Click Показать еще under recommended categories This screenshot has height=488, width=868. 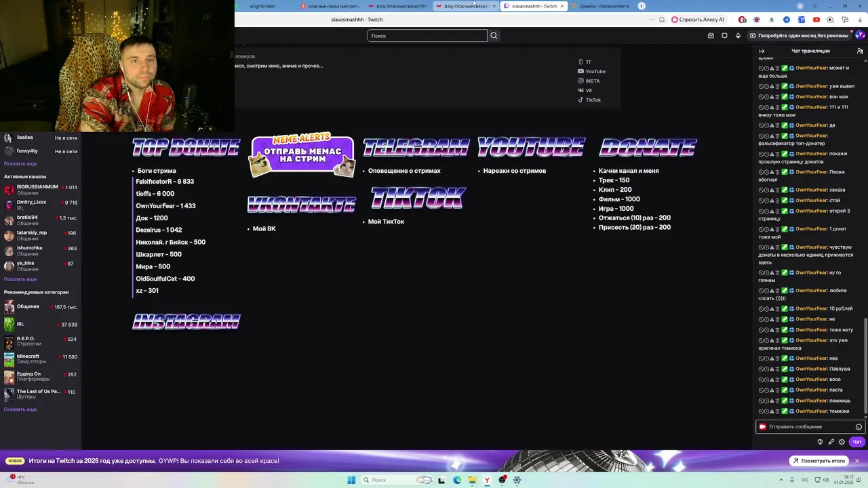pyautogui.click(x=20, y=409)
